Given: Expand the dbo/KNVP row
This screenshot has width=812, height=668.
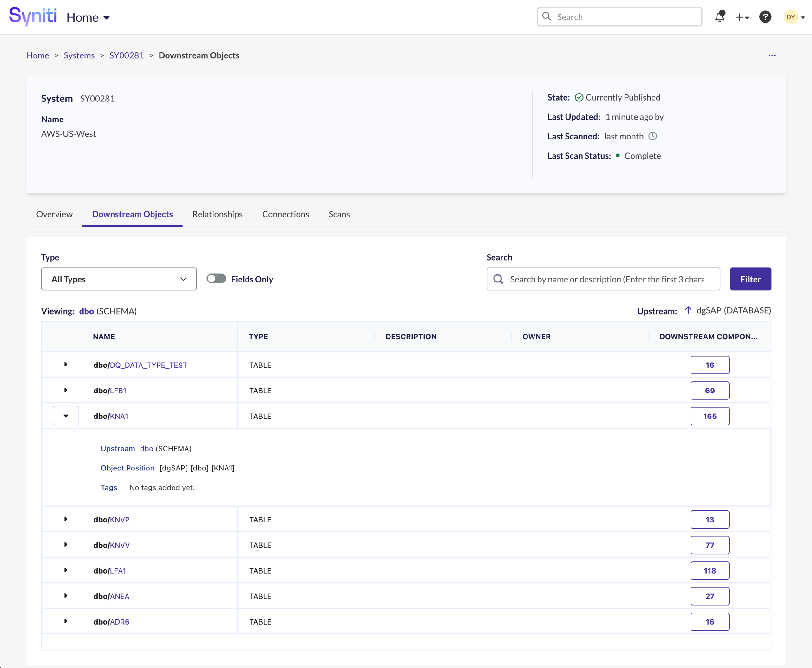Looking at the screenshot, I should point(66,519).
